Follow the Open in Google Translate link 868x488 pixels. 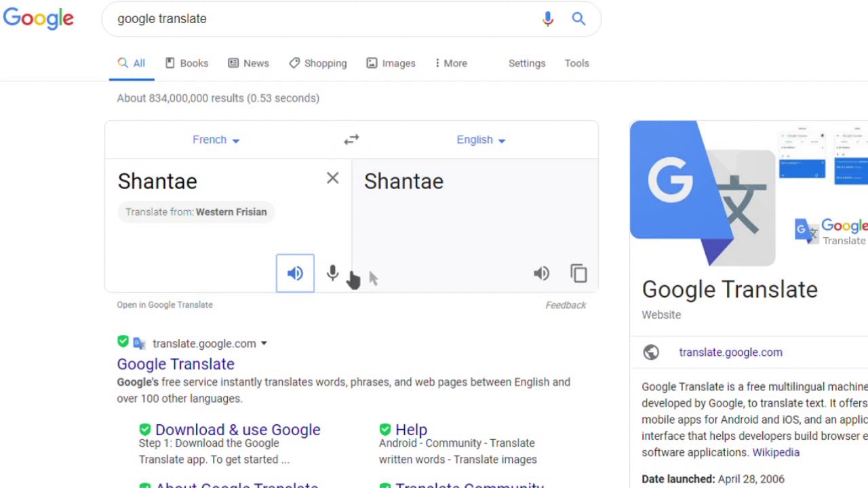(x=165, y=305)
